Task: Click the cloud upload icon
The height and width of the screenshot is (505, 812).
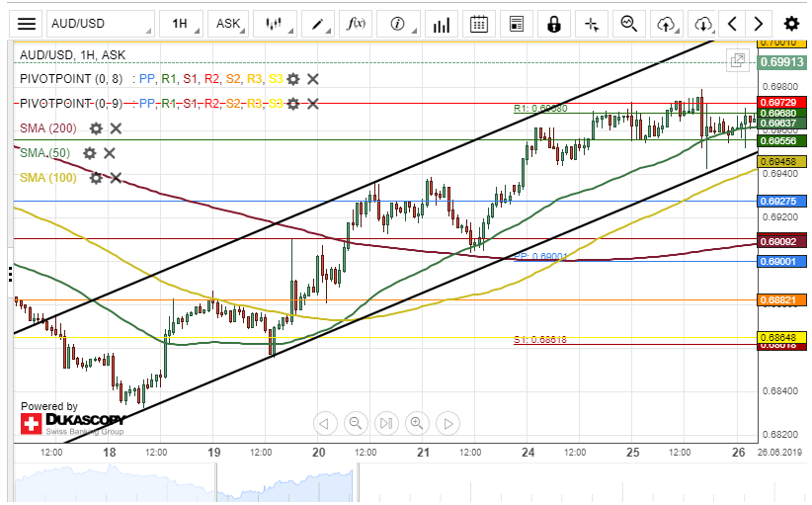Action: [x=667, y=24]
